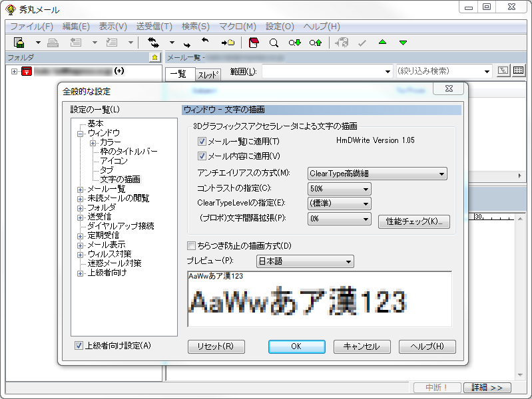Open the ファイル(F) menu
Image resolution: width=532 pixels, height=399 pixels.
tap(31, 27)
